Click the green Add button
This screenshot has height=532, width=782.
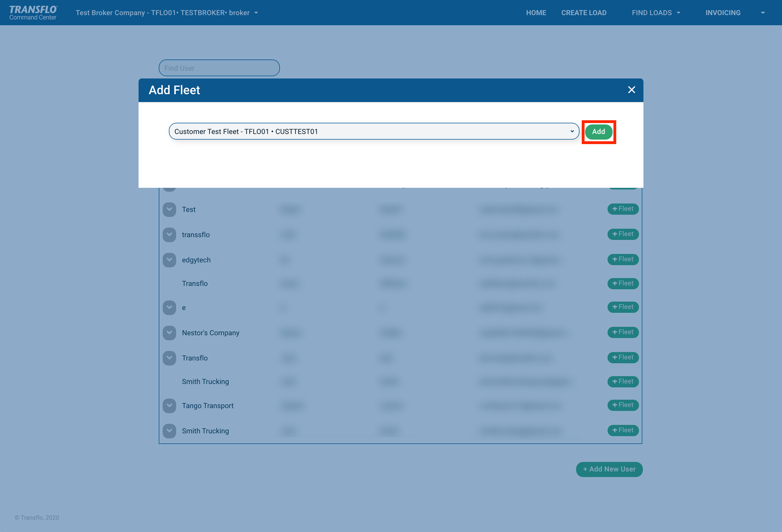(598, 131)
